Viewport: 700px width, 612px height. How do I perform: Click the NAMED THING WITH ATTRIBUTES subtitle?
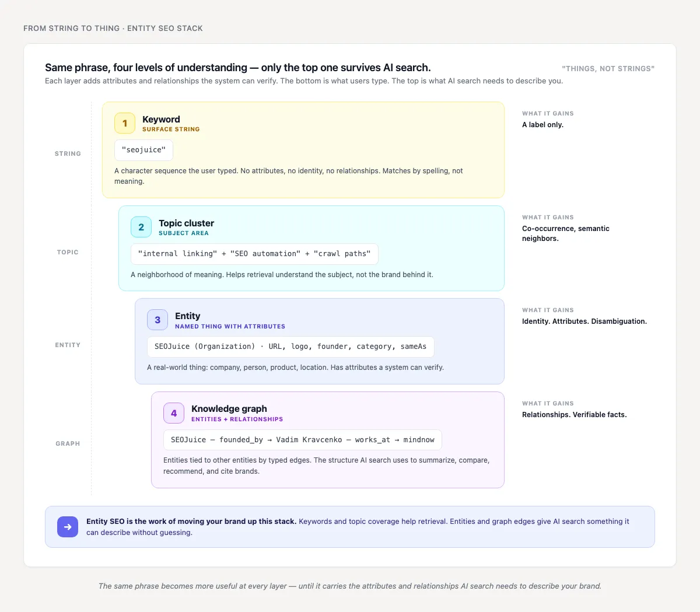pyautogui.click(x=230, y=326)
